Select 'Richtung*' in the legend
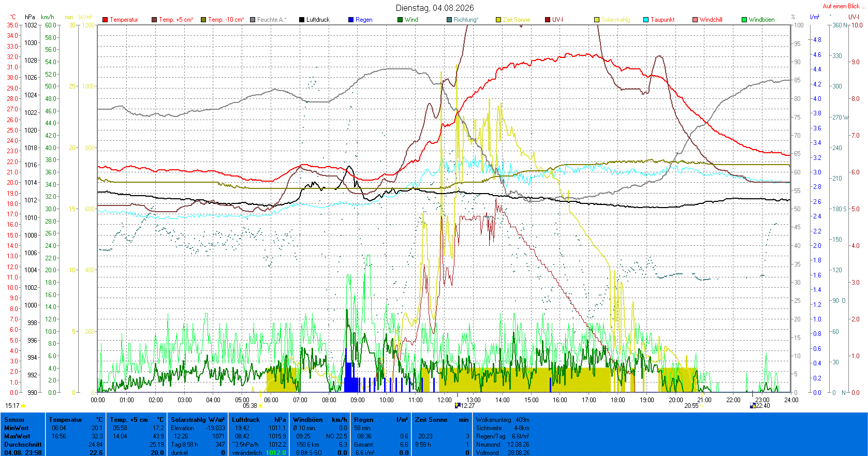 tap(466, 20)
